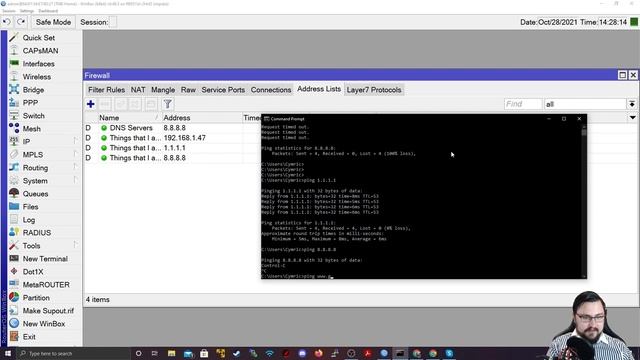Click Make Supout.rif in sidebar

[48, 311]
